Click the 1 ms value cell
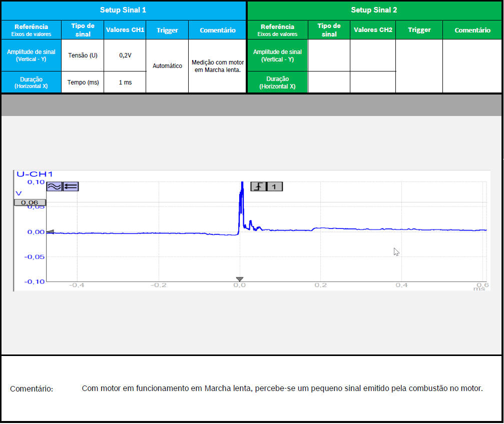This screenshot has height=424, width=504. coord(125,82)
